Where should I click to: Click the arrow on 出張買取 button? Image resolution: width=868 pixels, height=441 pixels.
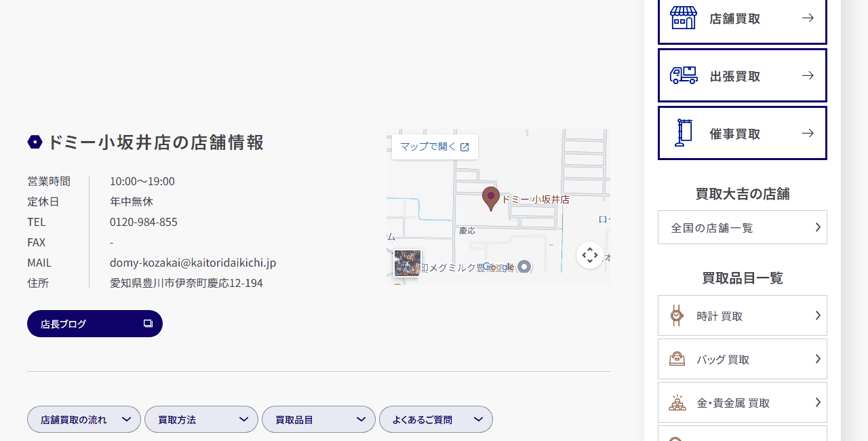[808, 75]
